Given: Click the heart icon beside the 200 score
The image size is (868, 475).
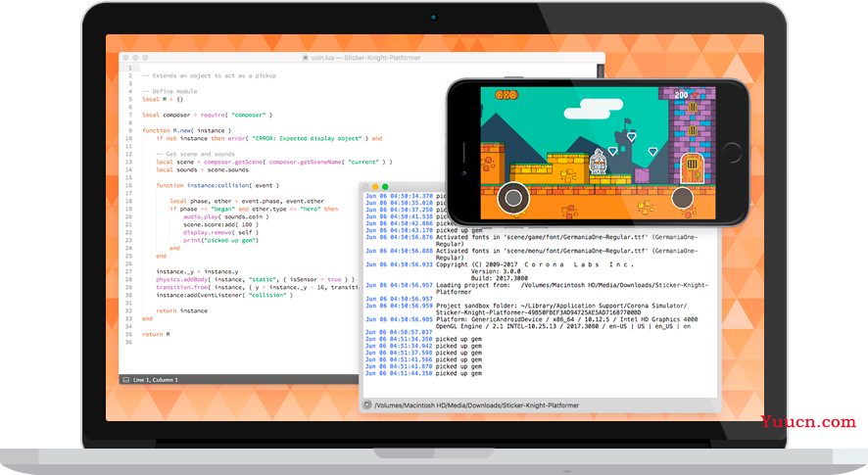Looking at the screenshot, I should (x=695, y=95).
